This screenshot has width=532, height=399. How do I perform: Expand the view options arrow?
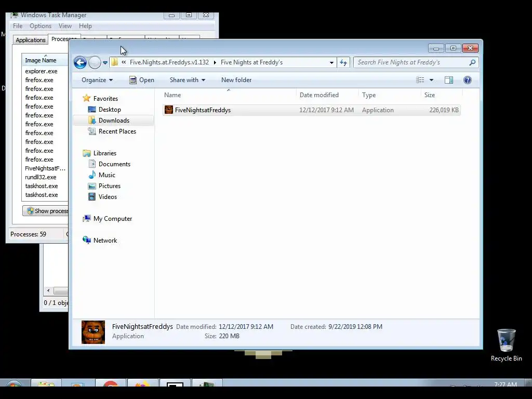[431, 80]
